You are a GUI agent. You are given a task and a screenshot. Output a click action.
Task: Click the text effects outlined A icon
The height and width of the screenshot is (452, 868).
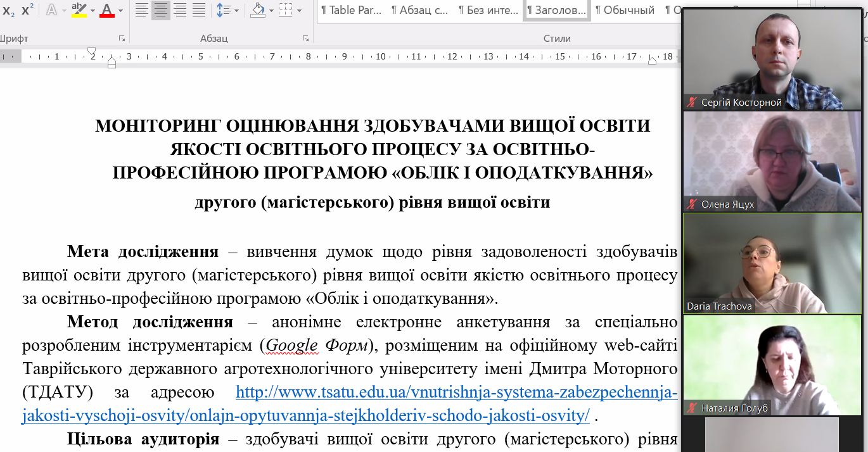tap(51, 10)
